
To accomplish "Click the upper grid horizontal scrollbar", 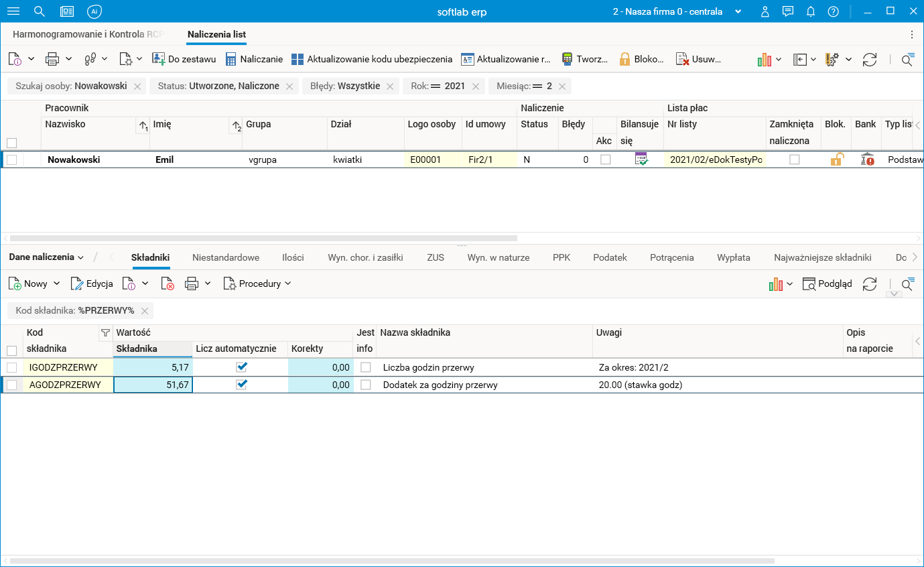I will (x=263, y=238).
